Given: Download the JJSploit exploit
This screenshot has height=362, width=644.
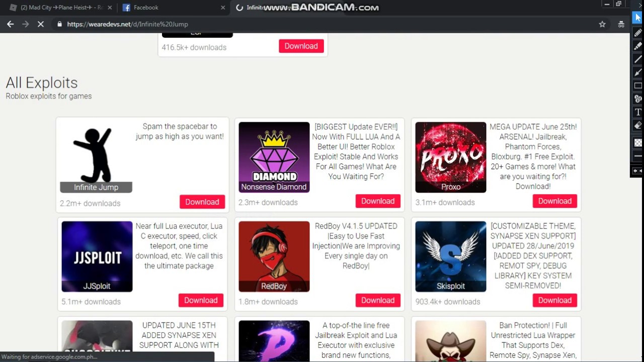Looking at the screenshot, I should coord(201,300).
